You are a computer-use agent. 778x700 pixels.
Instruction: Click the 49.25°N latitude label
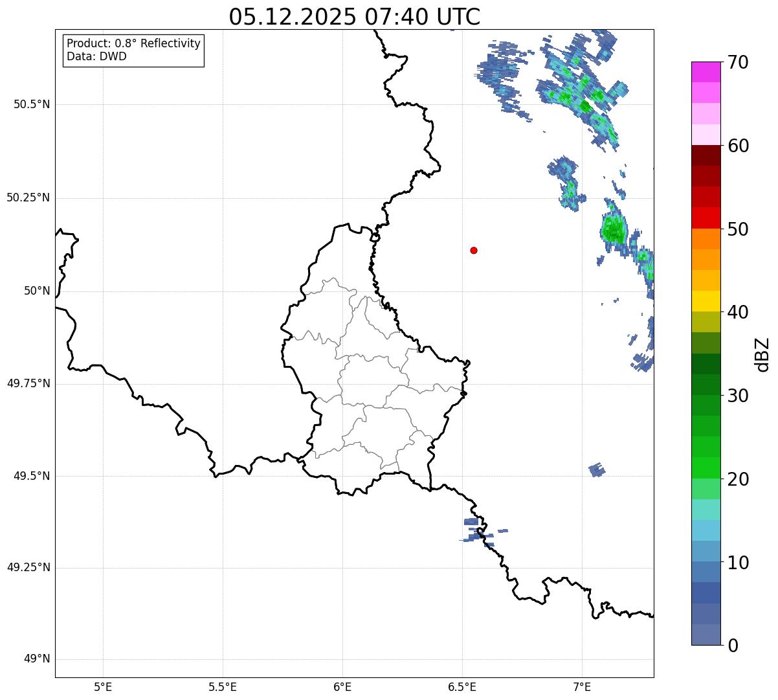click(x=28, y=568)
